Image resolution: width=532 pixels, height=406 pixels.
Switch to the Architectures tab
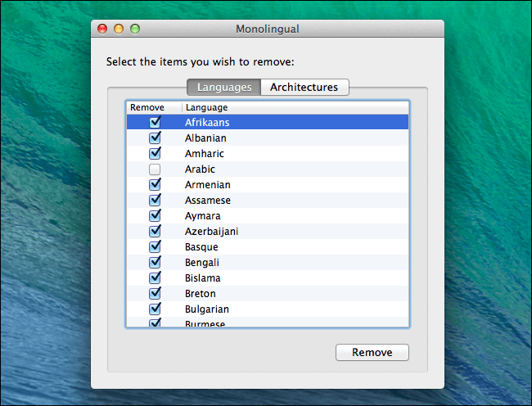tap(304, 87)
